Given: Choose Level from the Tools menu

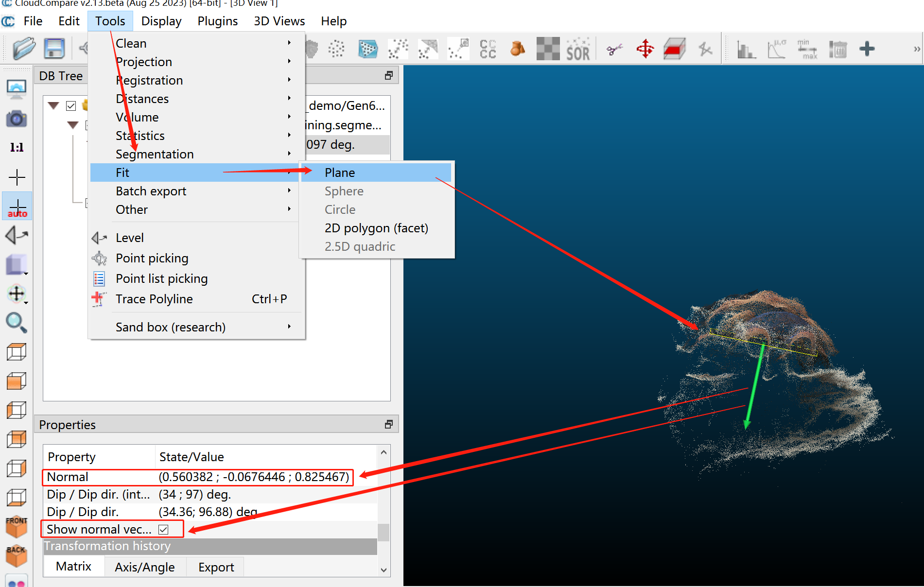Looking at the screenshot, I should click(197, 238).
